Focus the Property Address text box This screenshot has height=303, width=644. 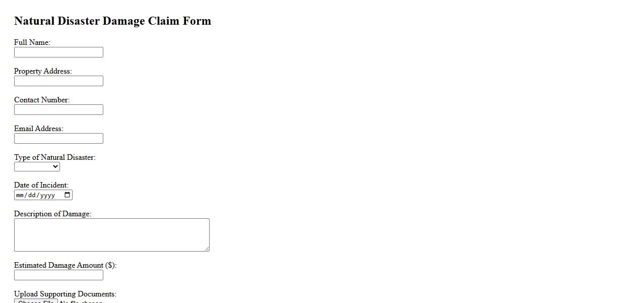point(58,81)
